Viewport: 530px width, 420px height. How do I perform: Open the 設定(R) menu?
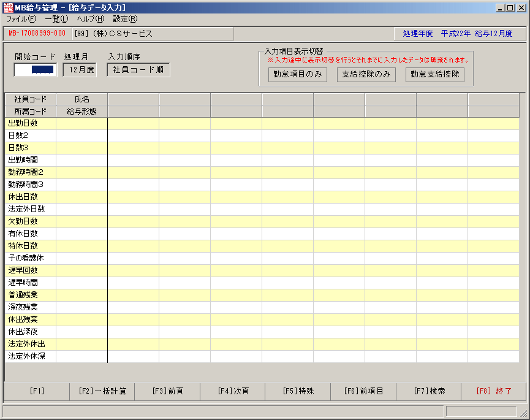pyautogui.click(x=125, y=19)
